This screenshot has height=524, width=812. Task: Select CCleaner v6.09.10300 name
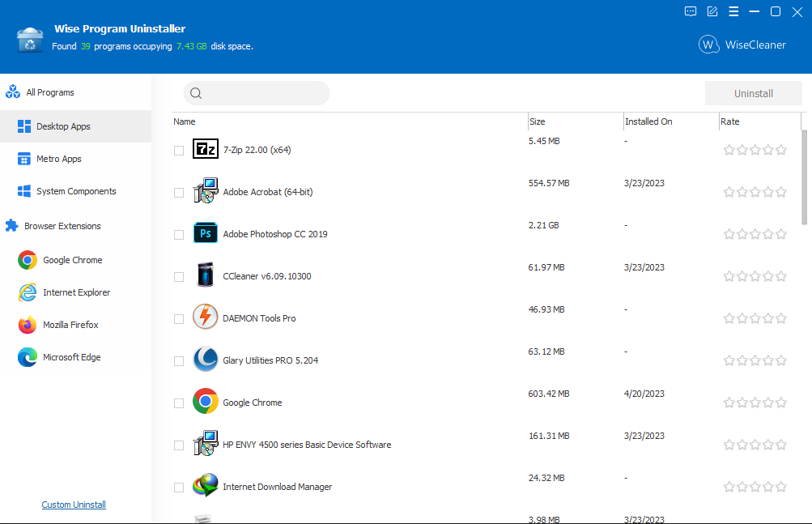(266, 276)
